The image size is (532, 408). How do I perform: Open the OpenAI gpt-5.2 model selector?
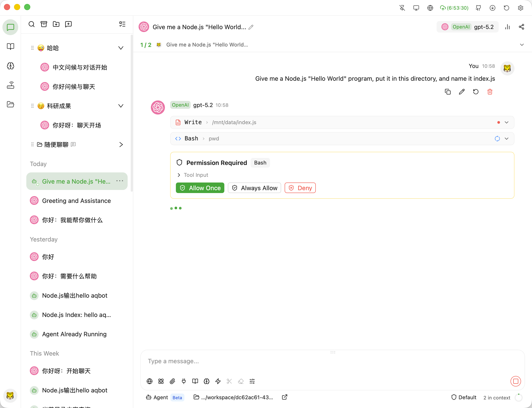coord(467,27)
